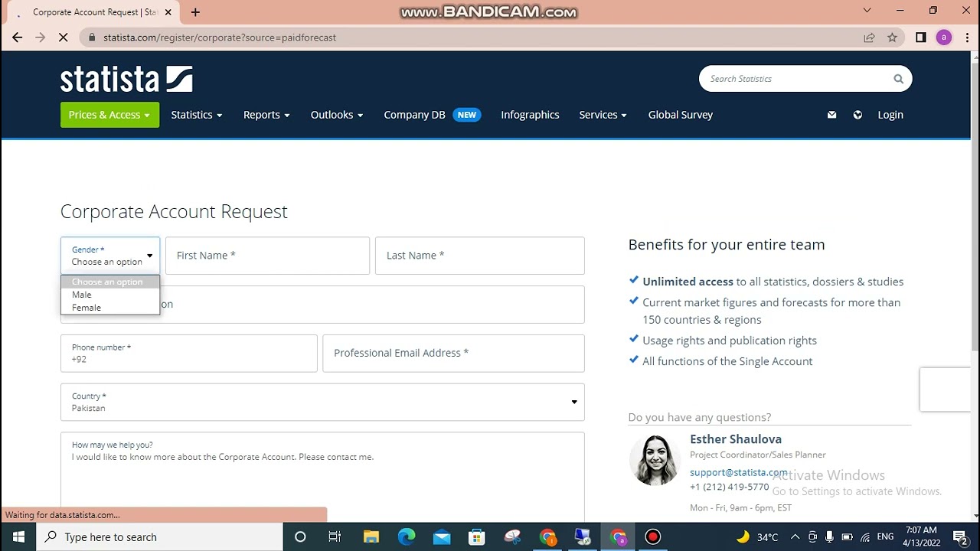Open Infographics in the navbar

pos(530,115)
